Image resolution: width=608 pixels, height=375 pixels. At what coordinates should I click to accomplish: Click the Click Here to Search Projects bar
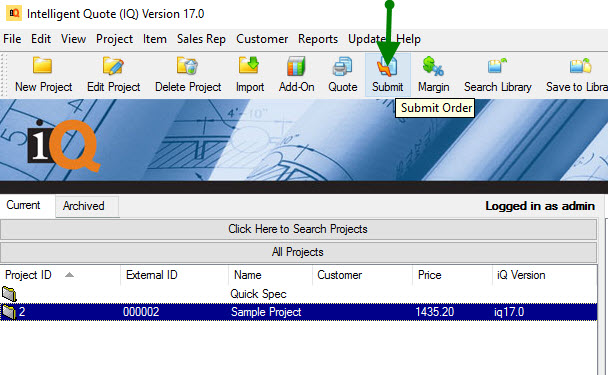click(298, 229)
